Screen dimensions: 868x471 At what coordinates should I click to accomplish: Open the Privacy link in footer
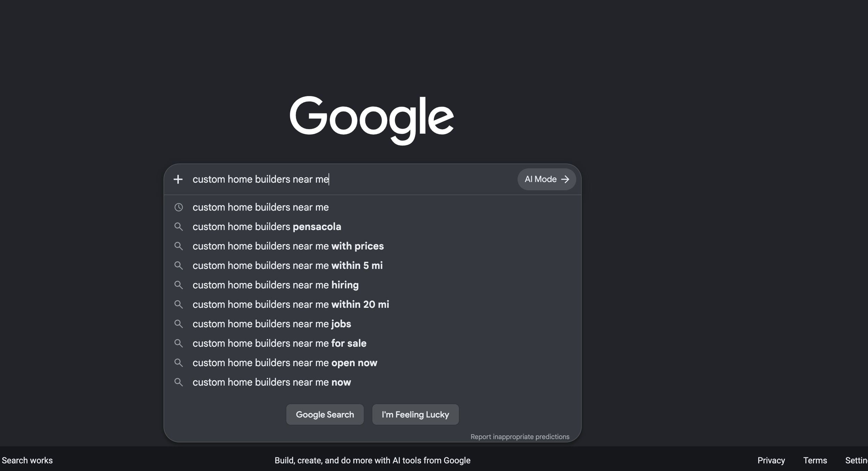click(x=771, y=460)
